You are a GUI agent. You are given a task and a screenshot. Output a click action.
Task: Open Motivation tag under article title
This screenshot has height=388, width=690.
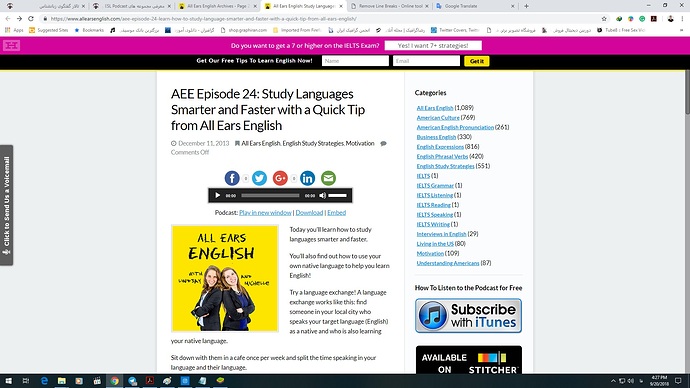point(360,143)
